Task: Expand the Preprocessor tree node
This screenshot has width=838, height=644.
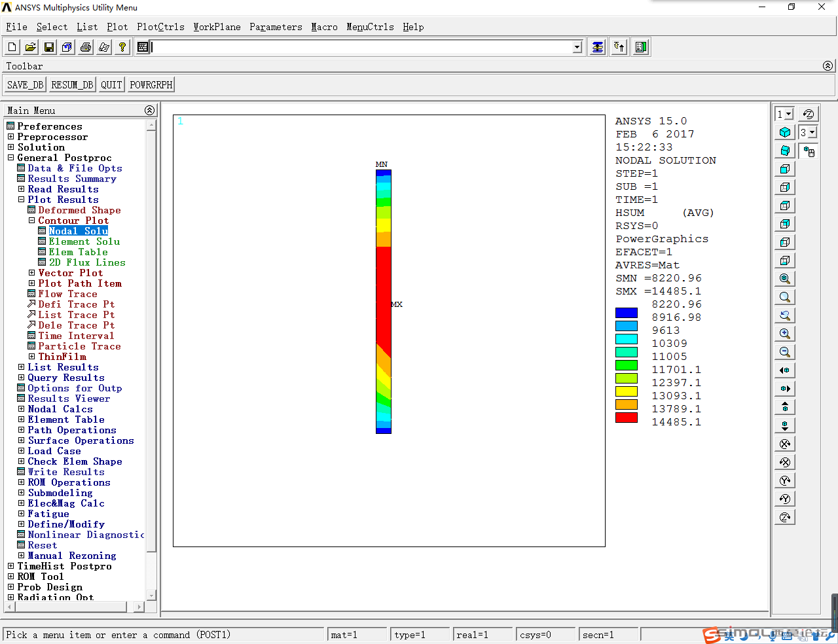Action: tap(10, 137)
